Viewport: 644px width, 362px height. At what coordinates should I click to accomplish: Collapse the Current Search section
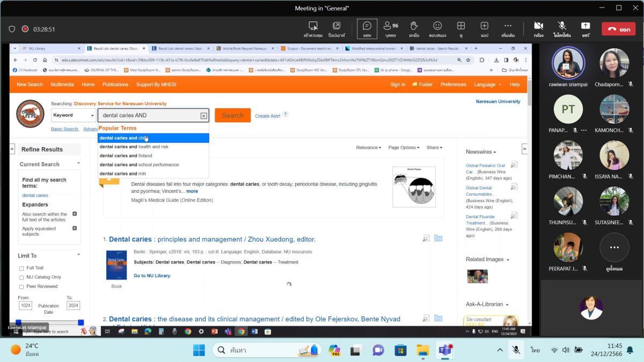78,164
